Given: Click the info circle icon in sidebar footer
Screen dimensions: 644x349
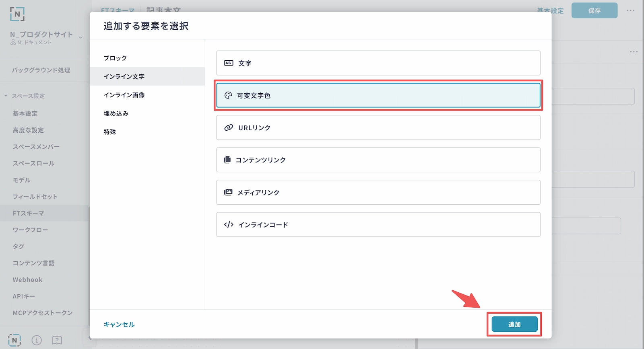Looking at the screenshot, I should [37, 340].
